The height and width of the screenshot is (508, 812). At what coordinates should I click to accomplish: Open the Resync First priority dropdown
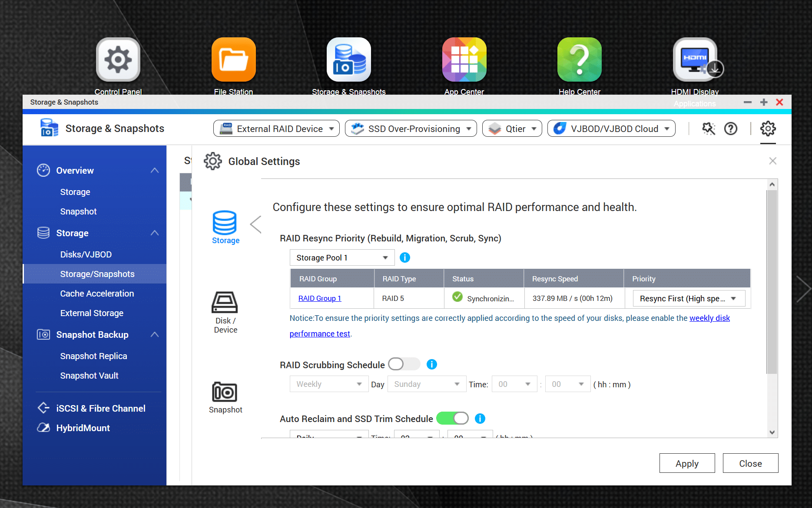point(689,299)
